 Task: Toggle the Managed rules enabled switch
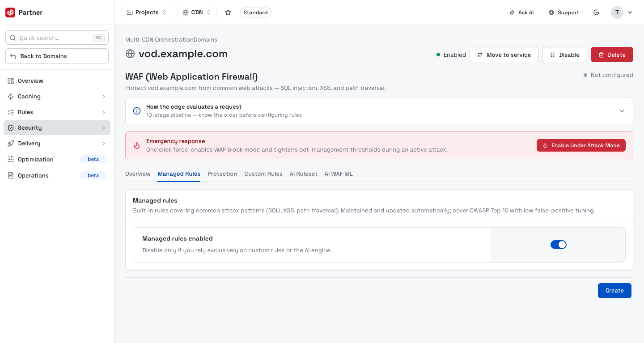click(x=559, y=245)
